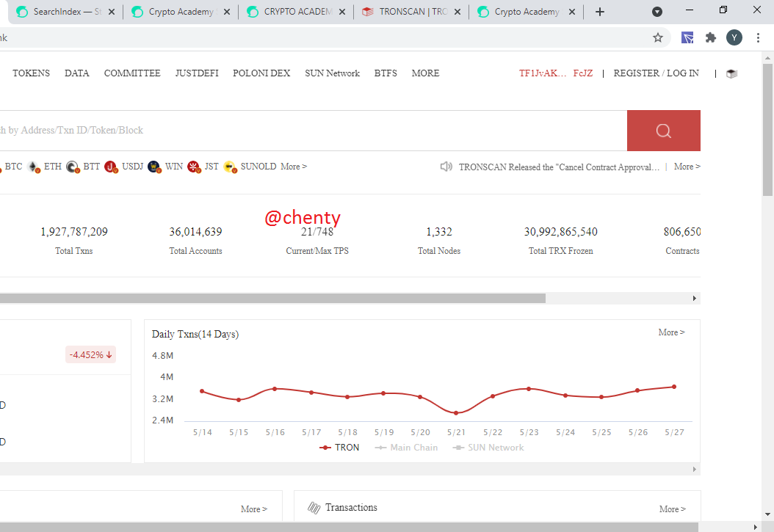
Task: Open the POLONI DEX menu item
Action: pyautogui.click(x=261, y=73)
